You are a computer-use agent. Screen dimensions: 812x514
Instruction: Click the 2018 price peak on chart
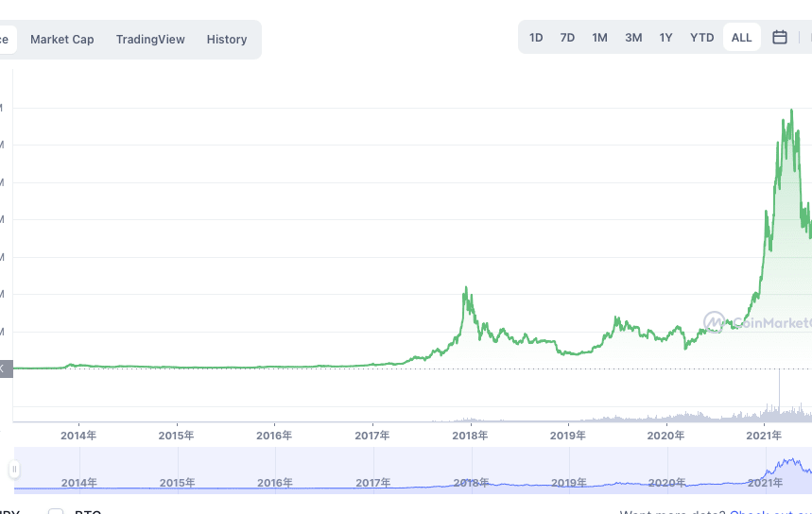coord(465,288)
